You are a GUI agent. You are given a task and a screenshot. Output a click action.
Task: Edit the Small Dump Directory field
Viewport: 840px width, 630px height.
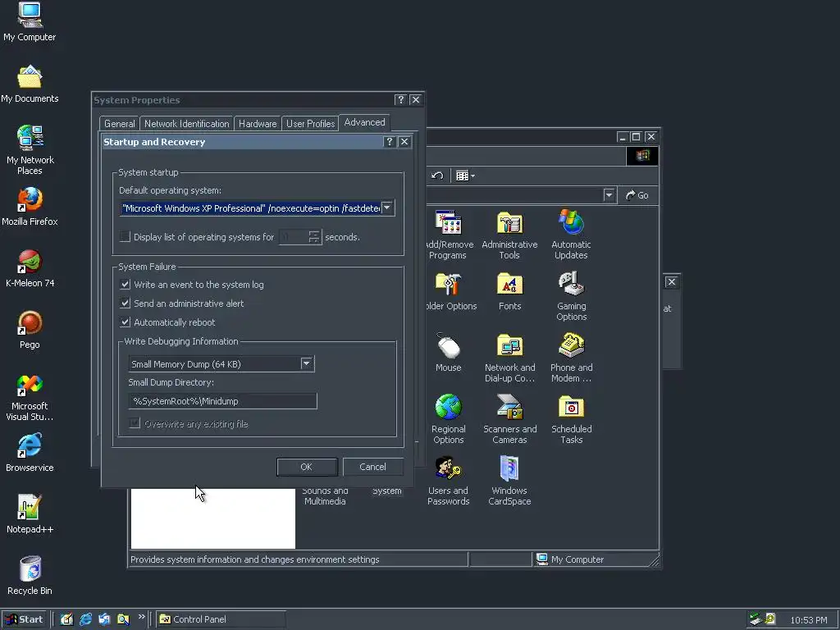coord(223,401)
